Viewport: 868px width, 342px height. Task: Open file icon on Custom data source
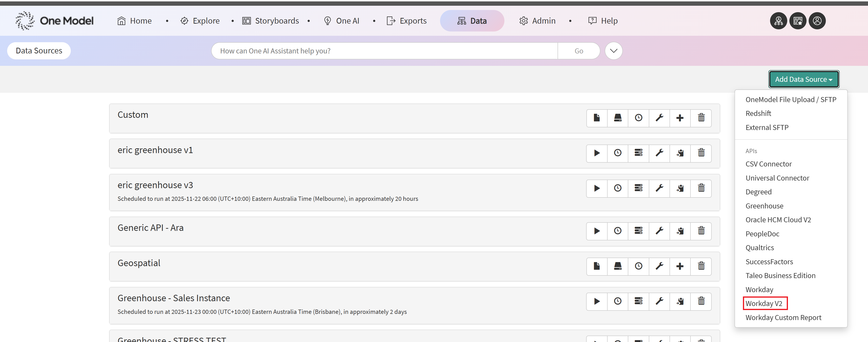[597, 118]
